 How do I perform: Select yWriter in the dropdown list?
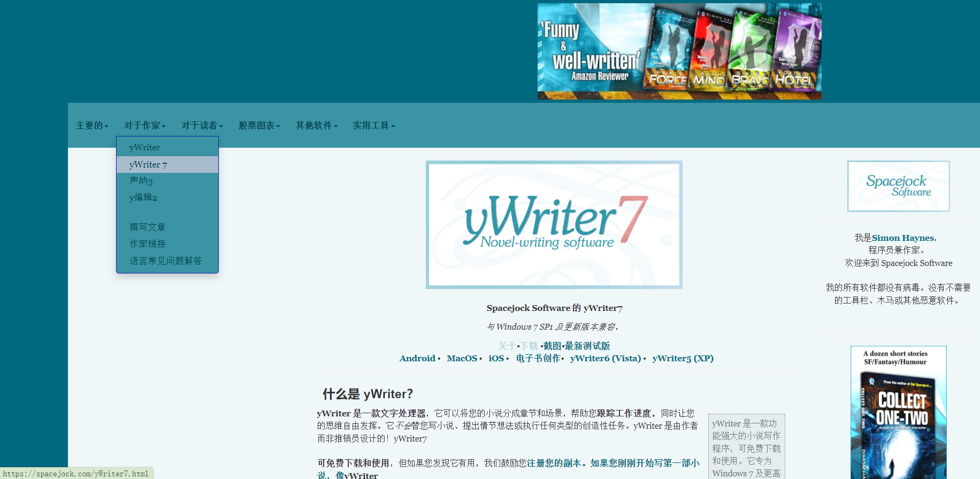pyautogui.click(x=167, y=148)
